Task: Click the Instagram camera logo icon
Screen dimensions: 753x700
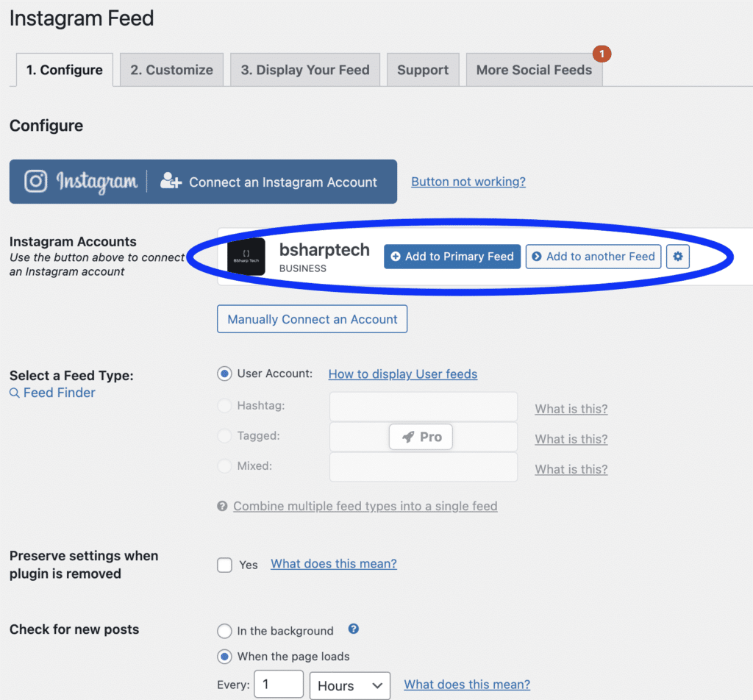Action: [36, 182]
